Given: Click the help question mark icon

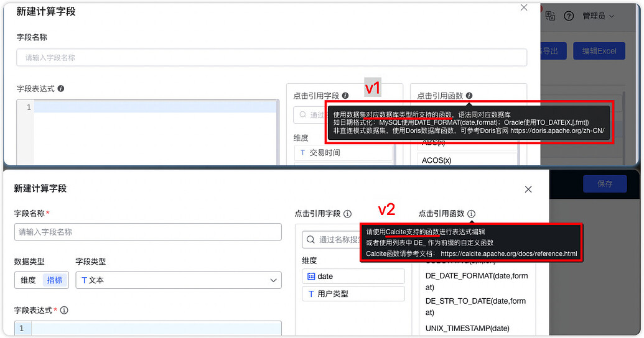Looking at the screenshot, I should 569,16.
